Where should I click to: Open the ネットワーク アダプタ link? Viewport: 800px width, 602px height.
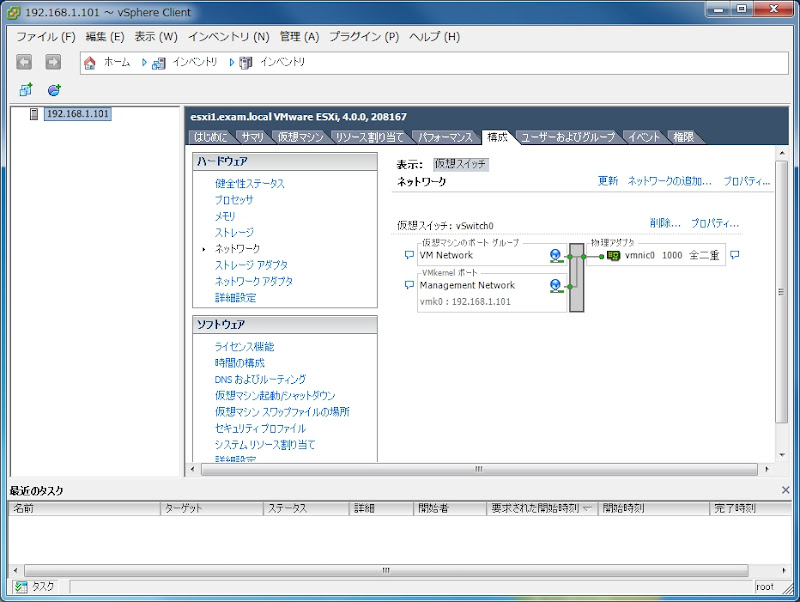254,282
